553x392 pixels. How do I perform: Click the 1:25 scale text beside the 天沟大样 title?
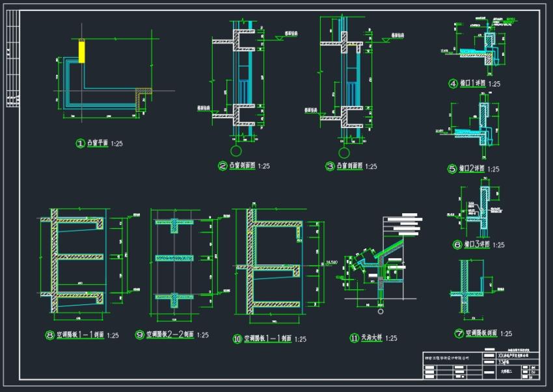tap(391, 338)
